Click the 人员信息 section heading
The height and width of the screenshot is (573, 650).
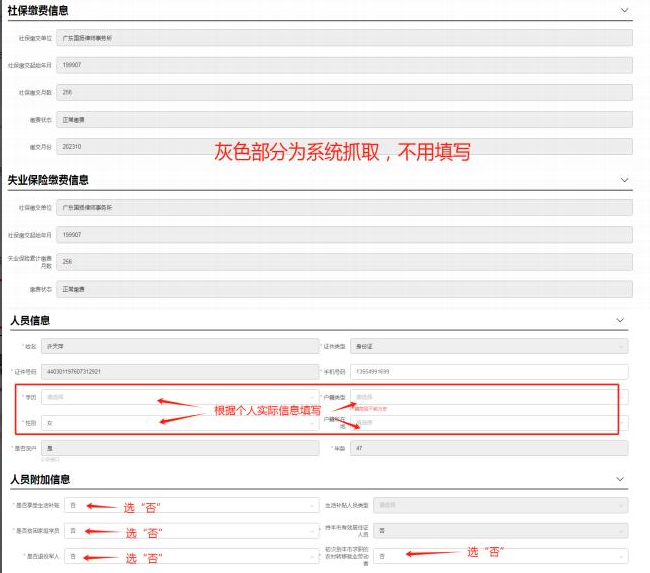tap(30, 320)
